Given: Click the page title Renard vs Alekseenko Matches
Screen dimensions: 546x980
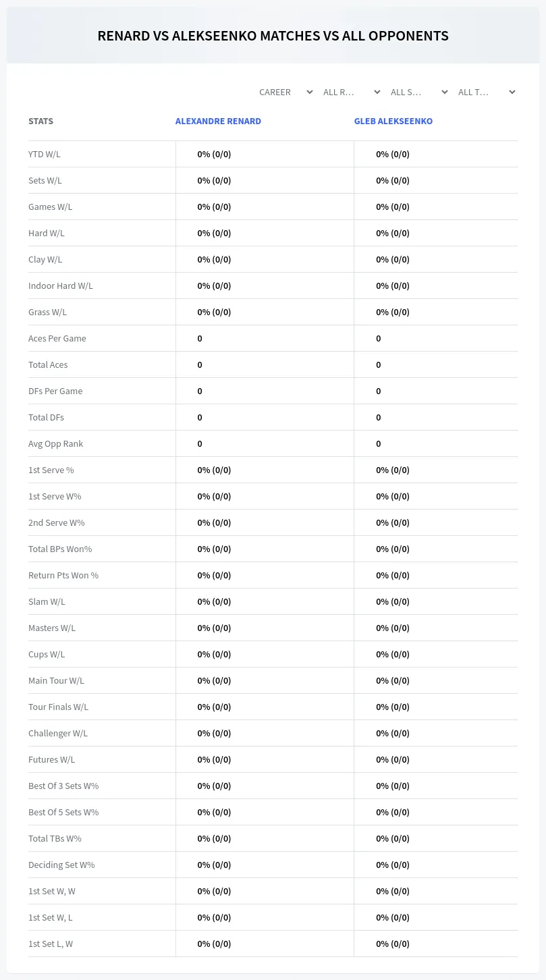Looking at the screenshot, I should click(273, 36).
